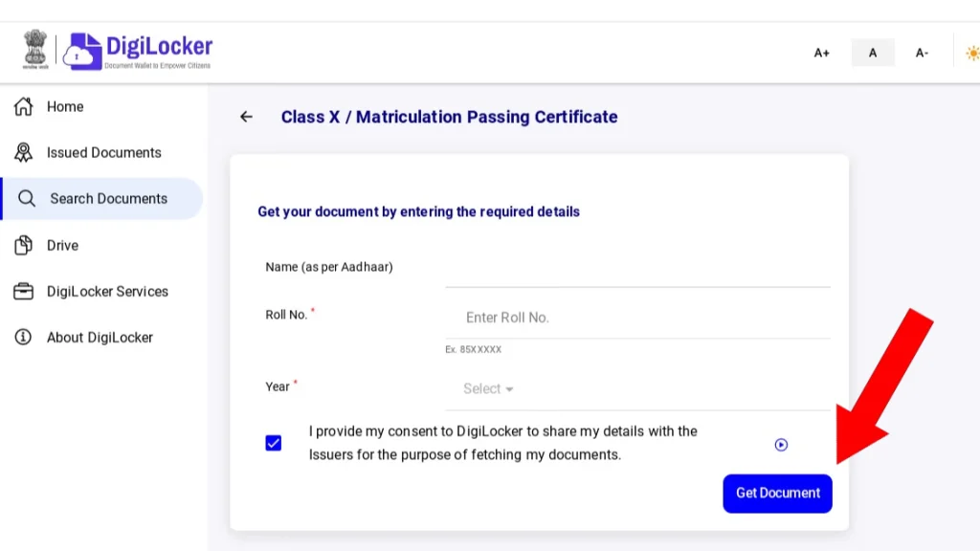The height and width of the screenshot is (551, 980).
Task: Click the Enter Roll No. field
Action: pos(636,318)
